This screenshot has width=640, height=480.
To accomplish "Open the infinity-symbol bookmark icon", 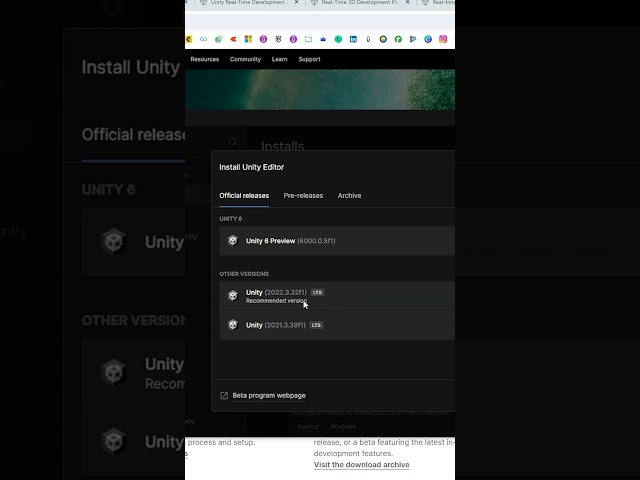I will click(203, 39).
